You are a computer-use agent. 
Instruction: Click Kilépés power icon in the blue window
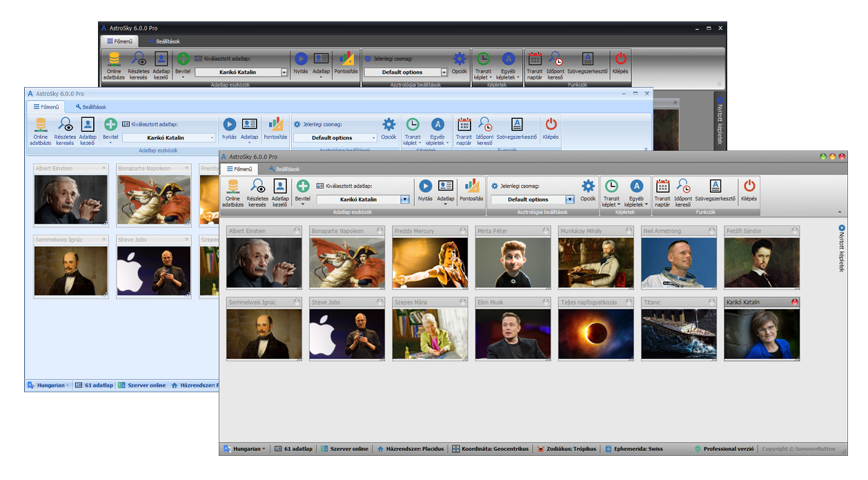(551, 124)
